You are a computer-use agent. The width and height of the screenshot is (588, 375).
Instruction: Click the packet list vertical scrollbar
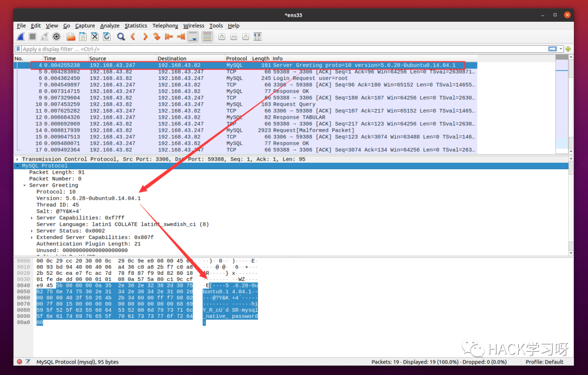click(x=571, y=104)
